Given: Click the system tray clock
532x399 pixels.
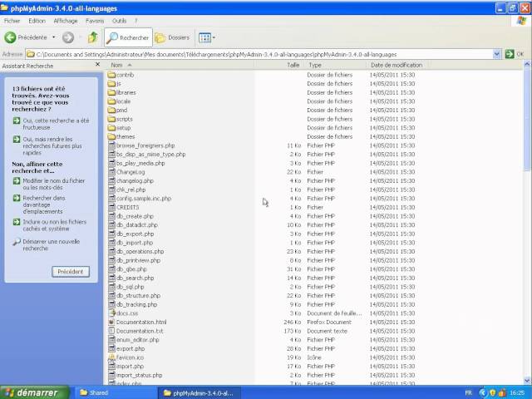Looking at the screenshot, I should click(517, 393).
